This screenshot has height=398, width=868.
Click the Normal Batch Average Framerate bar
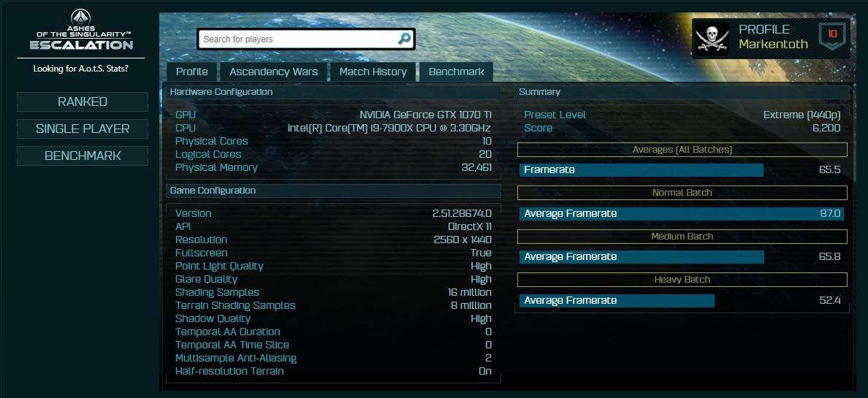[x=682, y=214]
